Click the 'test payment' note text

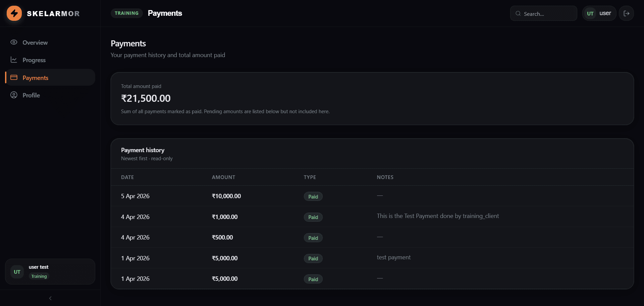[x=393, y=257]
